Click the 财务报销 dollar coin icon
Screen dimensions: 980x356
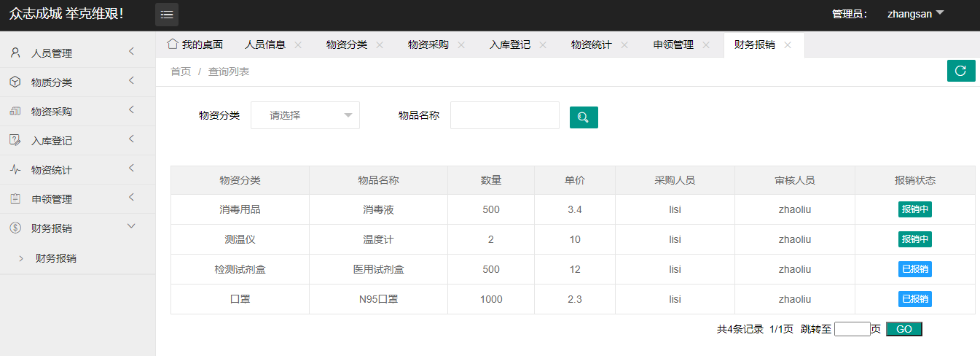15,228
